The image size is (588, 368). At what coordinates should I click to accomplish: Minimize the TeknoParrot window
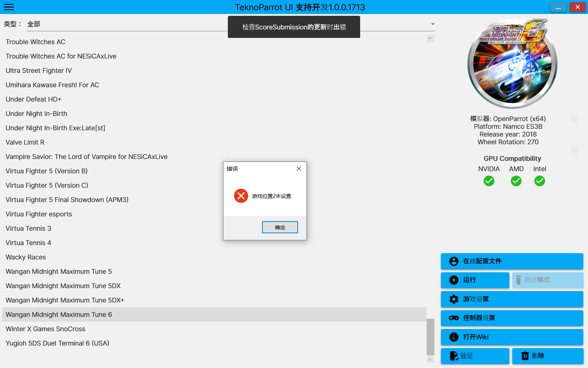point(558,7)
